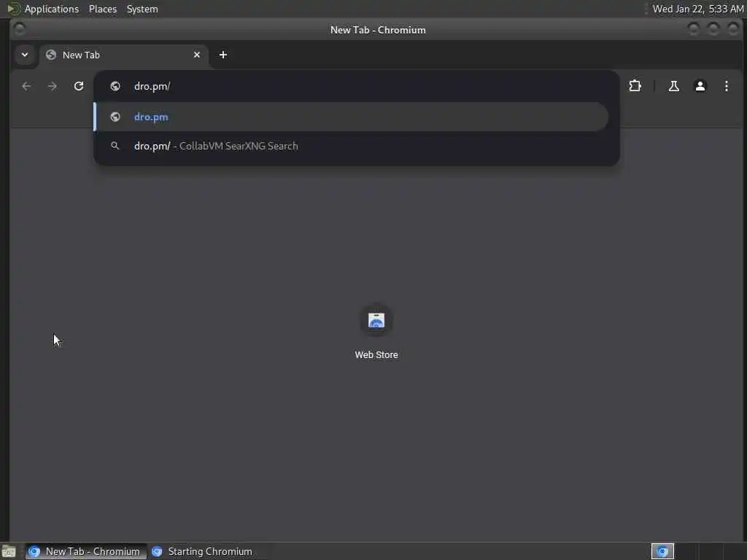The width and height of the screenshot is (747, 560).
Task: Open the Places menu
Action: coord(103,9)
